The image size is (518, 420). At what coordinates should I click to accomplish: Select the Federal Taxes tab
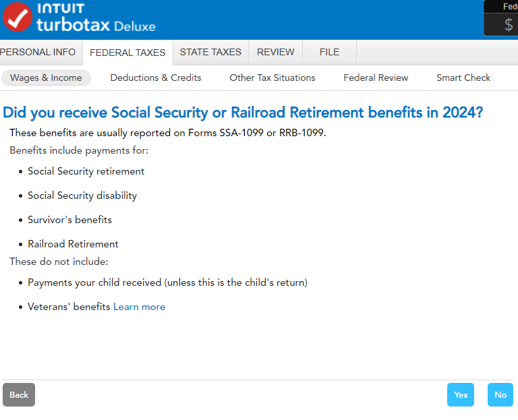pos(127,53)
